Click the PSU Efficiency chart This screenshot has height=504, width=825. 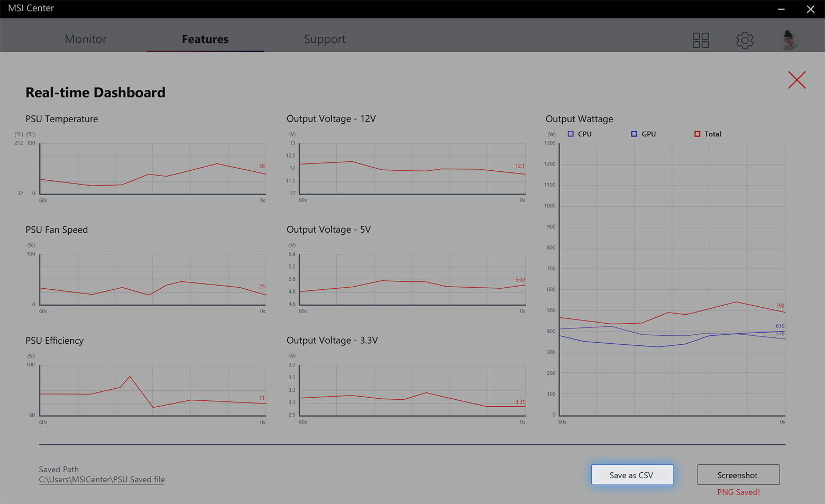(x=152, y=390)
